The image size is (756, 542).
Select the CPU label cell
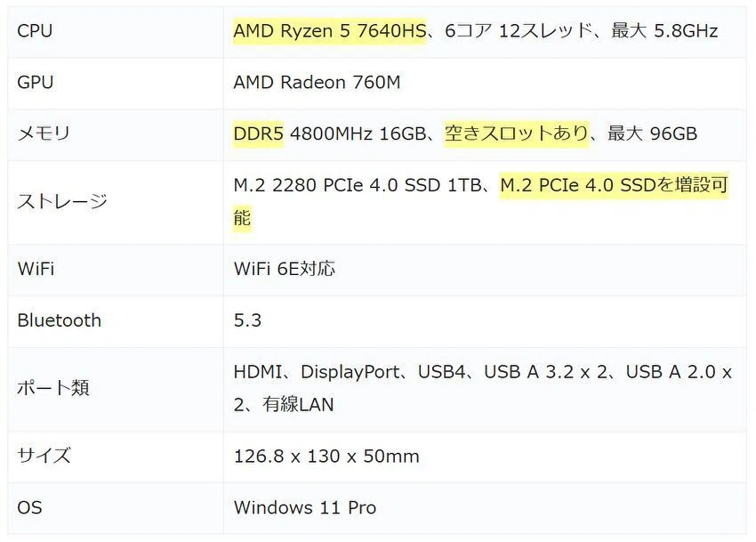tap(116, 31)
